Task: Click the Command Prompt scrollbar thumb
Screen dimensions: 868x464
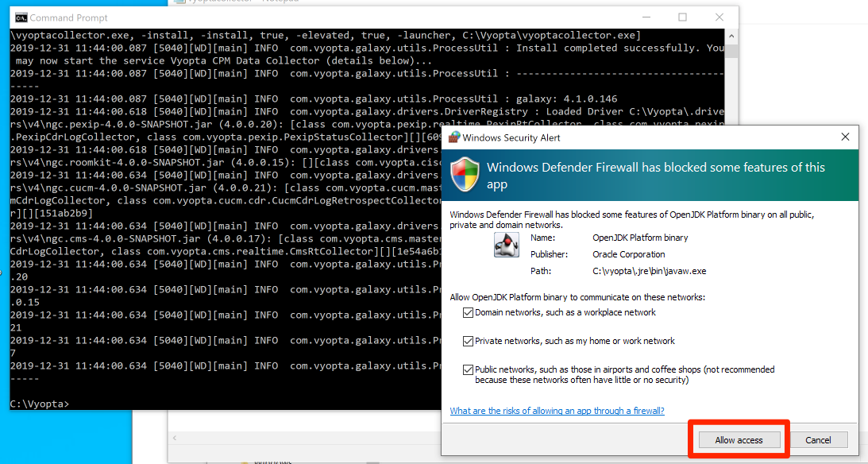Action: 731,50
